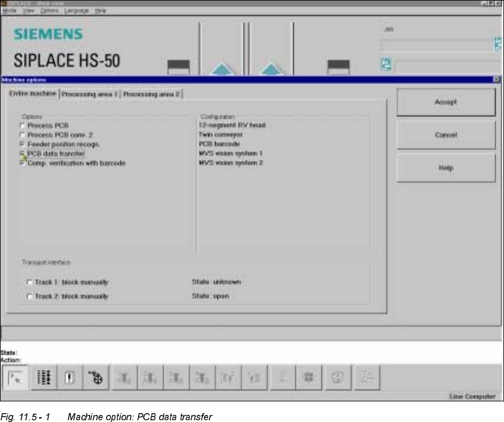
Task: Click the 'State: unknown' text
Action: [x=216, y=282]
